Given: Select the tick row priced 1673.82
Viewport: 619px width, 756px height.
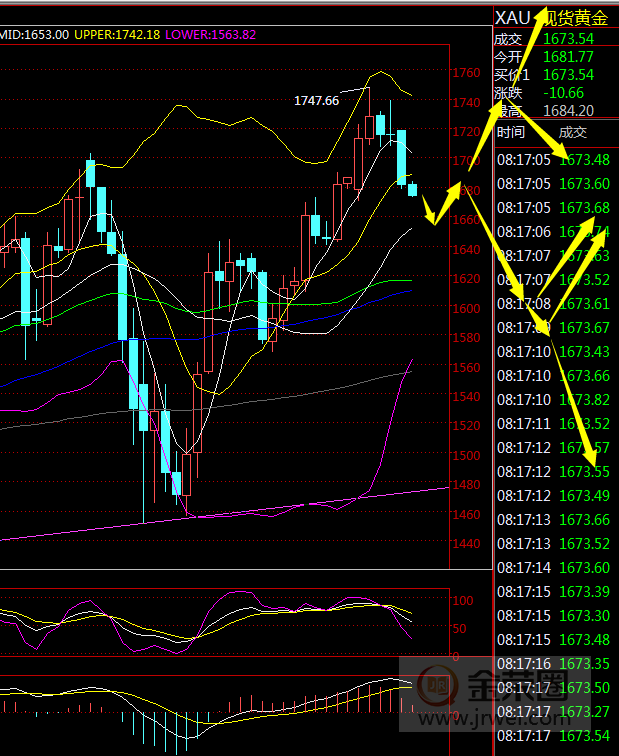Looking at the screenshot, I should pyautogui.click(x=555, y=400).
